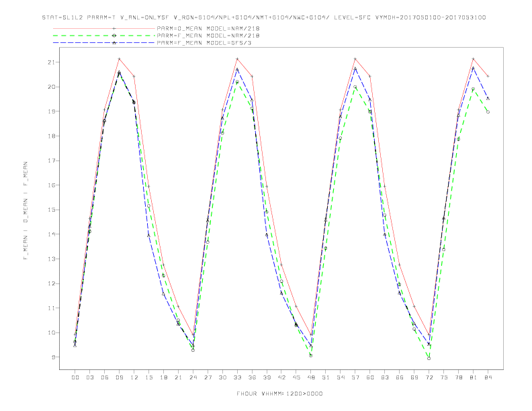Click x-axis hour label 06
The image size is (532, 411).
click(x=105, y=377)
